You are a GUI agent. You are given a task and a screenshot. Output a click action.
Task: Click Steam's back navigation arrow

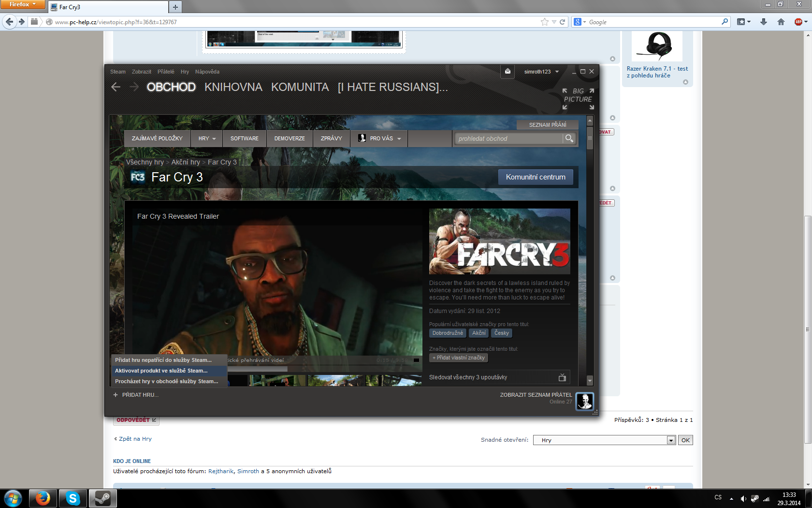tap(116, 87)
